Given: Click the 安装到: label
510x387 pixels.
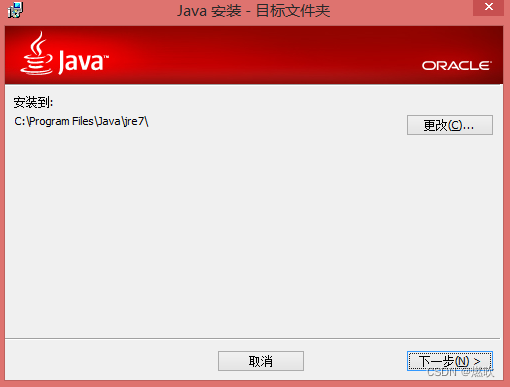Looking at the screenshot, I should (33, 102).
